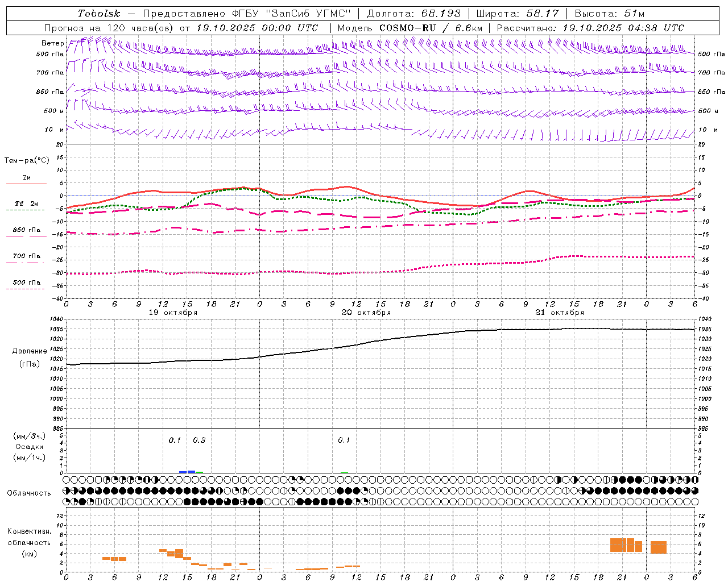Image resolution: width=728 pixels, height=582 pixels.
Task: Click the "Широта: 58.17" header field
Action: (x=517, y=14)
